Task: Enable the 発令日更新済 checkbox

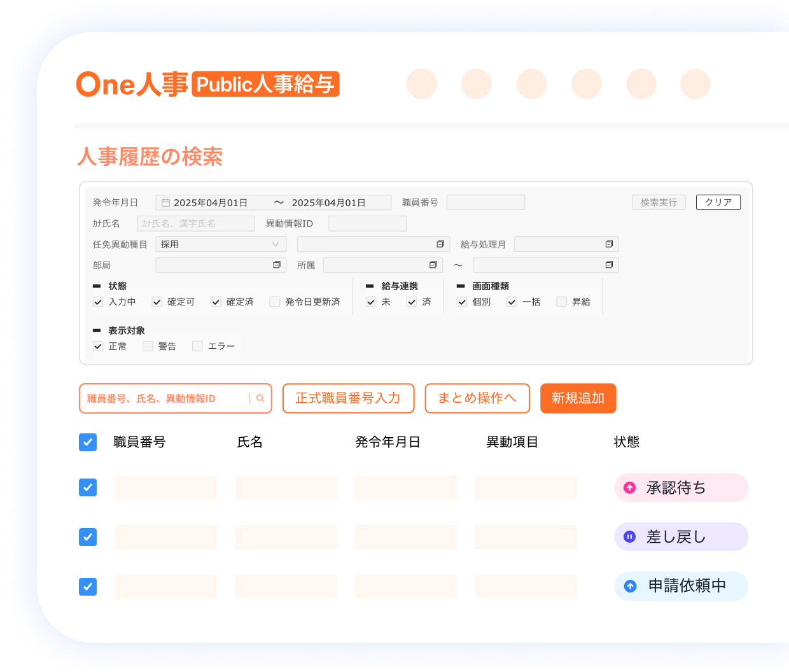Action: point(275,302)
